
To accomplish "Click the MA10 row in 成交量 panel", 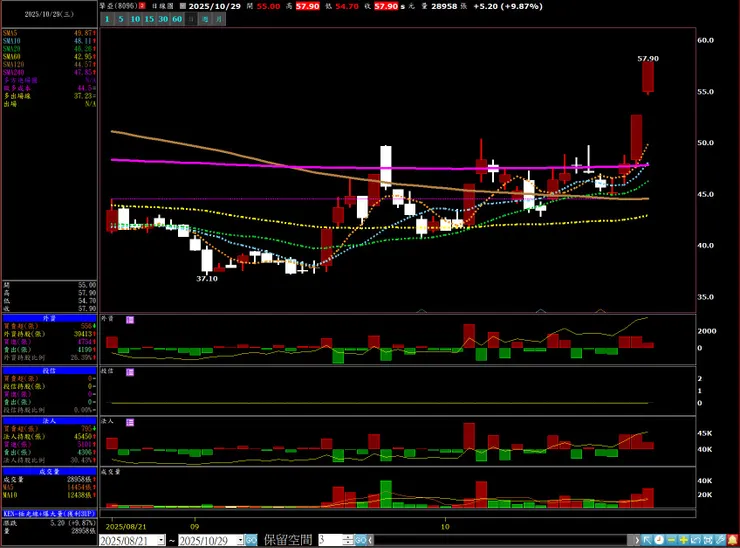I will [50, 495].
